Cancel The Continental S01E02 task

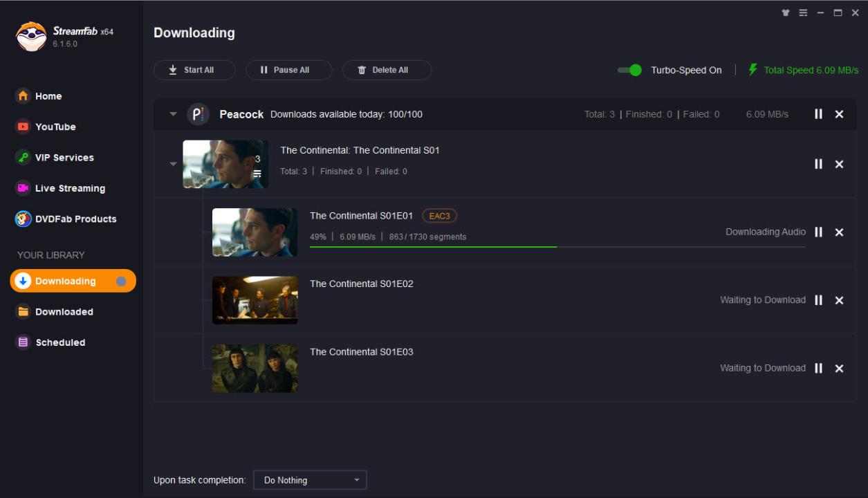coord(839,300)
